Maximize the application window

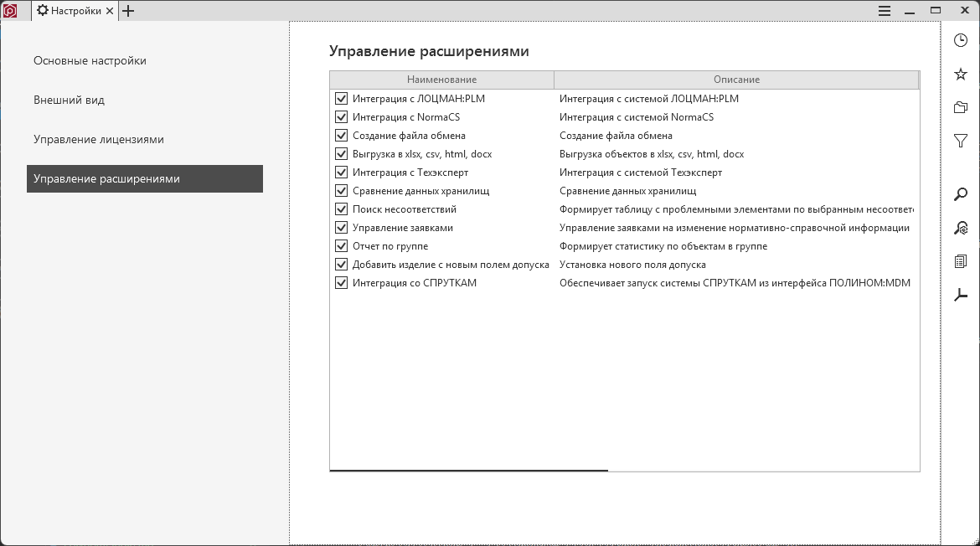pos(936,10)
